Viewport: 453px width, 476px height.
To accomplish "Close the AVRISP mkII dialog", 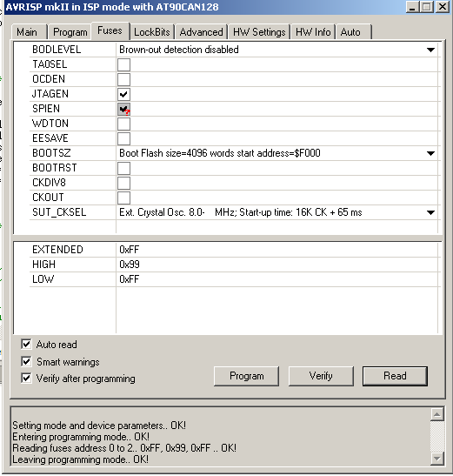I will 443,7.
